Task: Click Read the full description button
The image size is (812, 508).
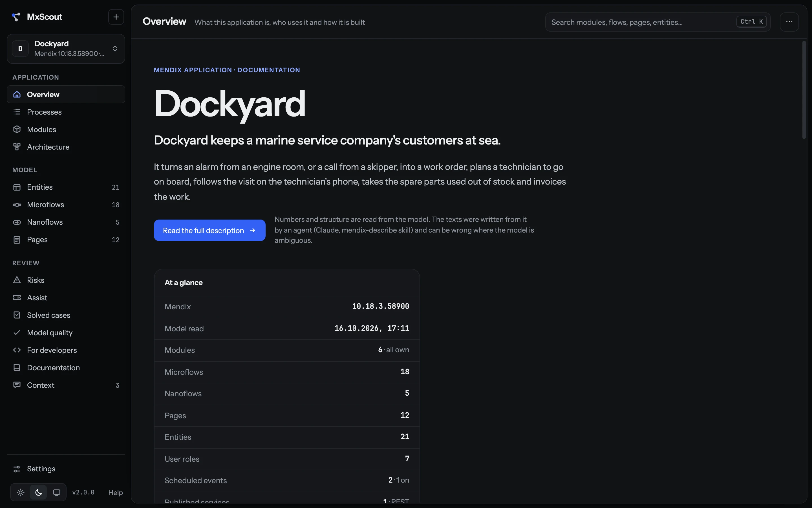Action: point(209,230)
